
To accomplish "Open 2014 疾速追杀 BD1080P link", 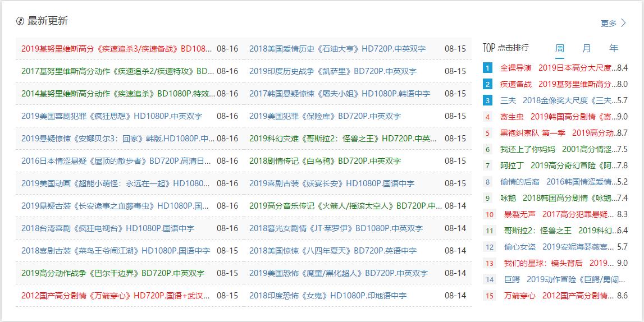I will coord(118,94).
